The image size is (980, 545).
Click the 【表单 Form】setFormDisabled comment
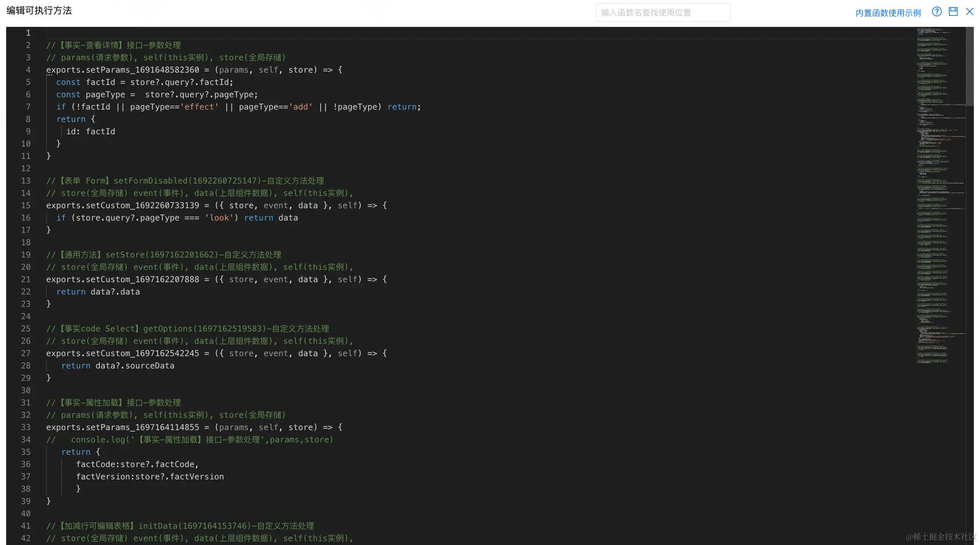[185, 181]
